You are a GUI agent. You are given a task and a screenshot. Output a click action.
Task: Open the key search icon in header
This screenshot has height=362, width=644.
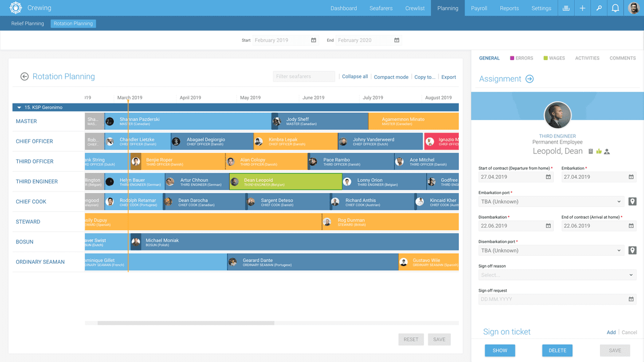click(599, 8)
